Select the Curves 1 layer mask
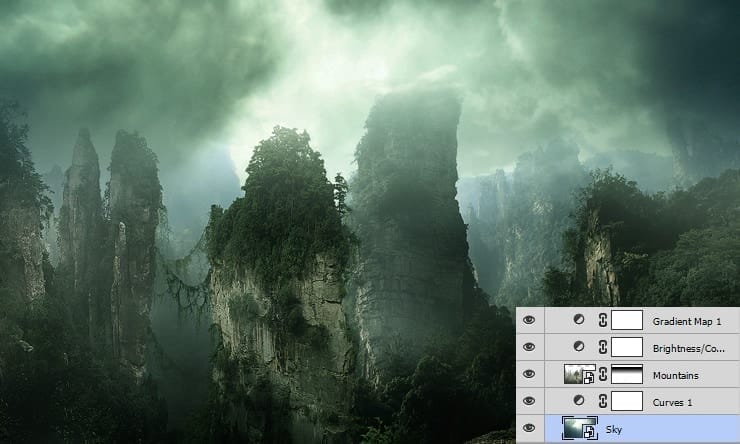The image size is (740, 444). click(x=627, y=401)
